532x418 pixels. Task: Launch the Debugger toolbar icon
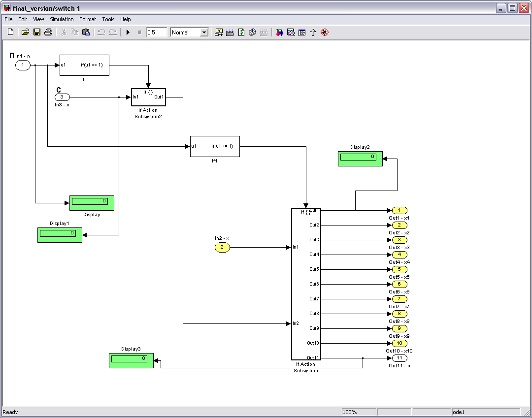[325, 32]
